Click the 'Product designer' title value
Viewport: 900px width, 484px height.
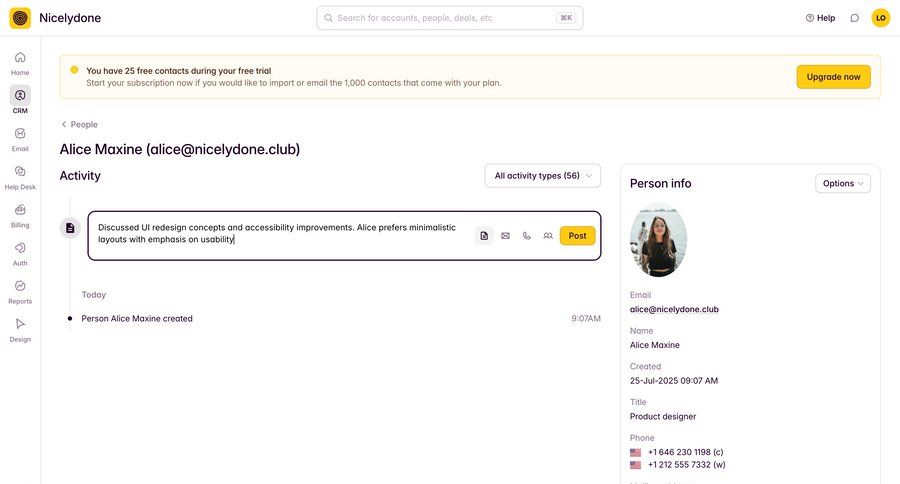pos(663,416)
